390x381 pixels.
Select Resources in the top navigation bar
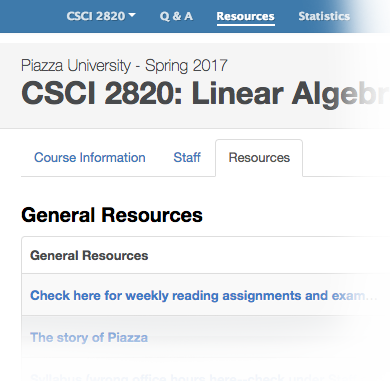point(246,16)
